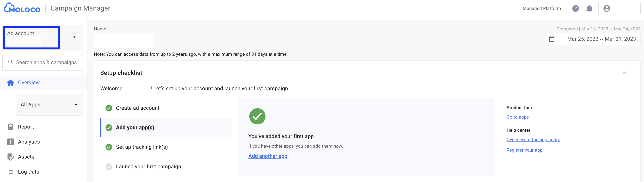Screen dimensions: 644x182
Task: Go to the Overview menu item
Action: pyautogui.click(x=29, y=83)
